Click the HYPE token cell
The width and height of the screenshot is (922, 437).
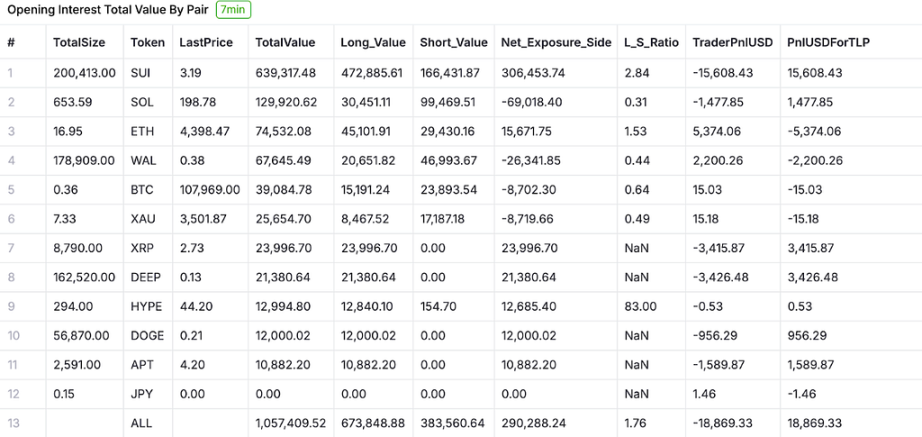146,306
